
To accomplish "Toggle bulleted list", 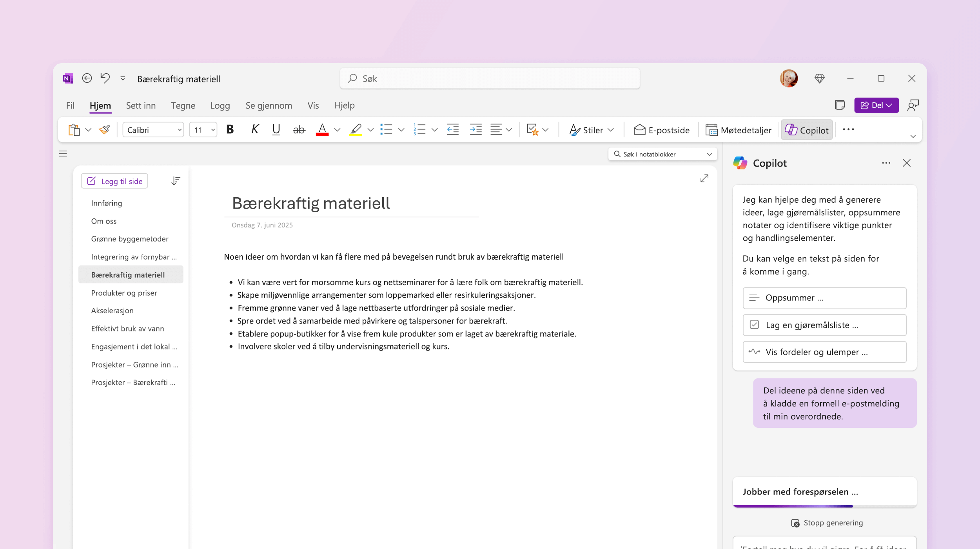I will (x=386, y=130).
